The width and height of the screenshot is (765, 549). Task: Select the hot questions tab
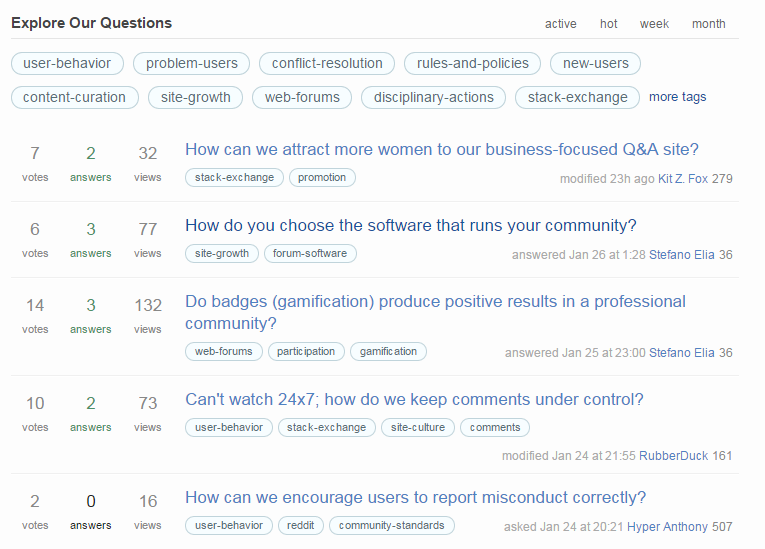coord(608,24)
